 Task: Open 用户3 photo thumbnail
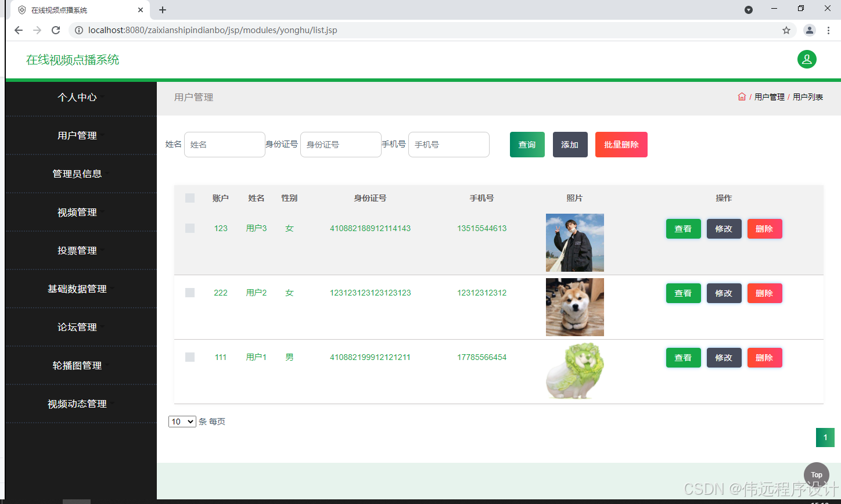tap(575, 243)
